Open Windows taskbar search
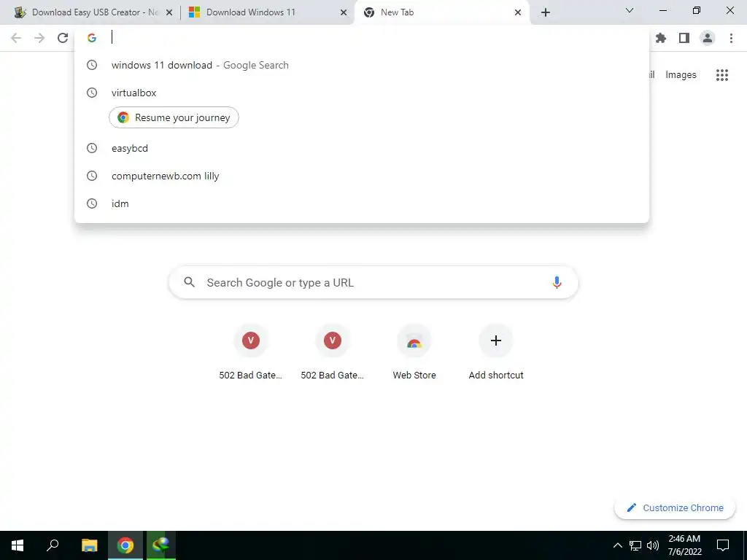 (x=53, y=545)
